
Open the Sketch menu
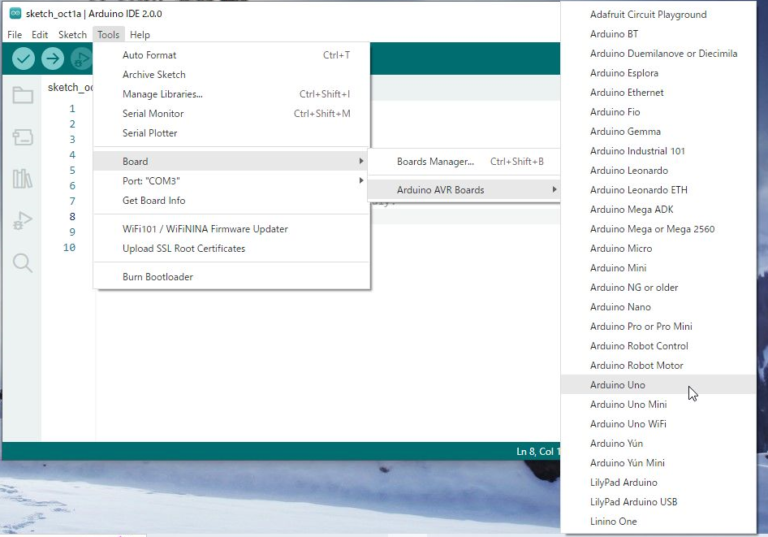coord(72,35)
